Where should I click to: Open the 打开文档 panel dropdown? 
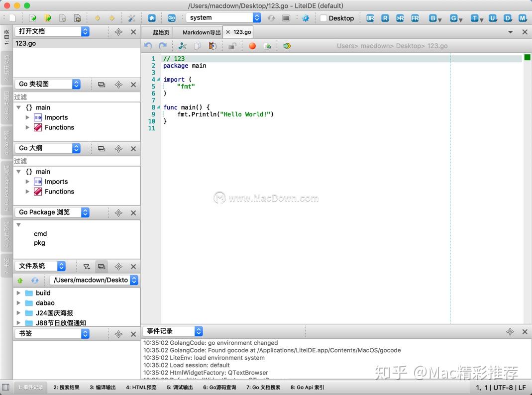pos(53,31)
